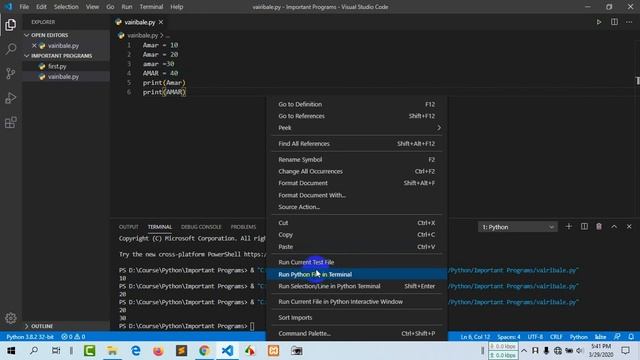This screenshot has height=360, width=640.
Task: Open the terminal selector dropdown 1: Python
Action: click(x=518, y=227)
